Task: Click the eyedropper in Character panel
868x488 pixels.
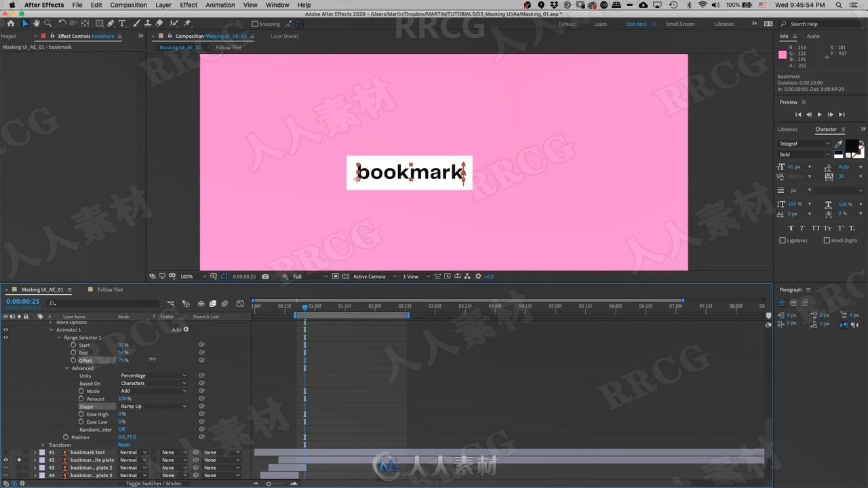Action: click(839, 144)
